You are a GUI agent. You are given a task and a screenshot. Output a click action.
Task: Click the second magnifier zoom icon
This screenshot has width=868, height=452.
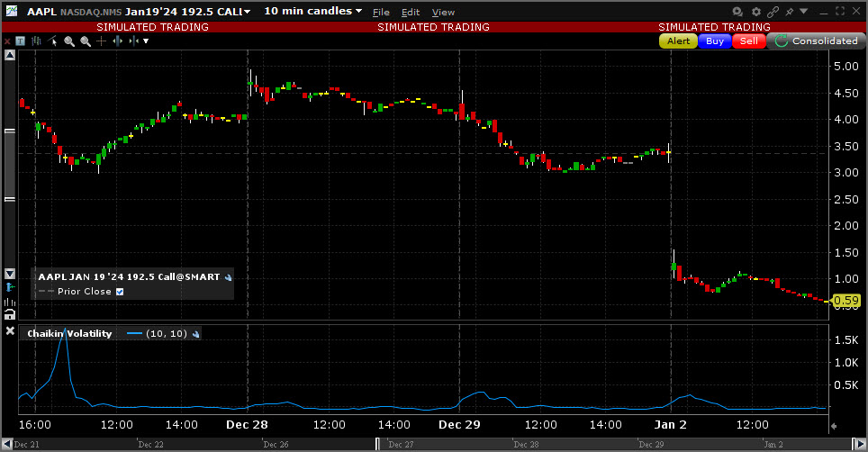(86, 41)
